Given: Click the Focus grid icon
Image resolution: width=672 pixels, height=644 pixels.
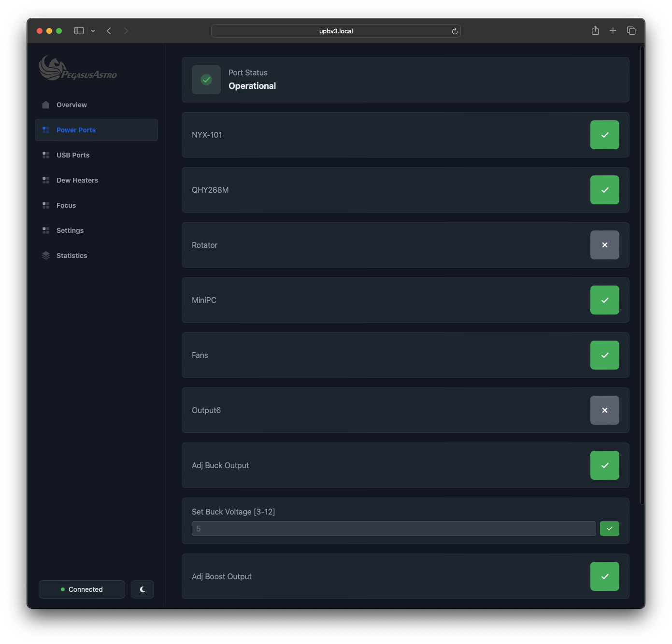Looking at the screenshot, I should 46,205.
